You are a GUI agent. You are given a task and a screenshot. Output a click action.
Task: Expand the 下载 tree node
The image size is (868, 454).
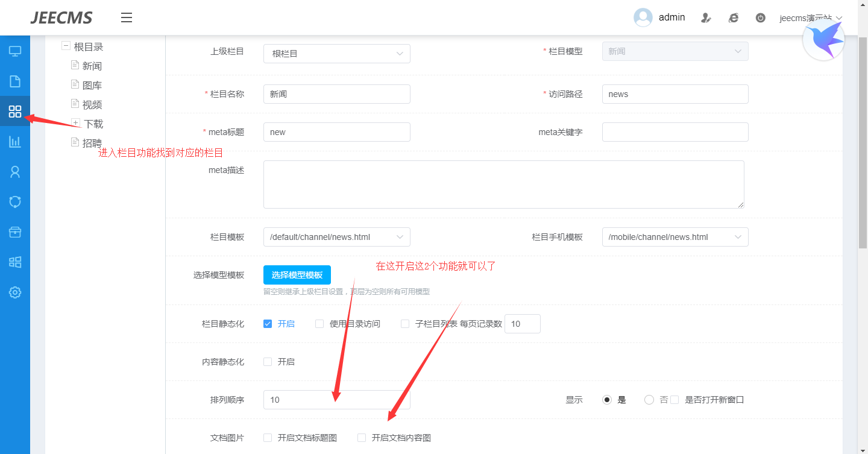tap(75, 123)
